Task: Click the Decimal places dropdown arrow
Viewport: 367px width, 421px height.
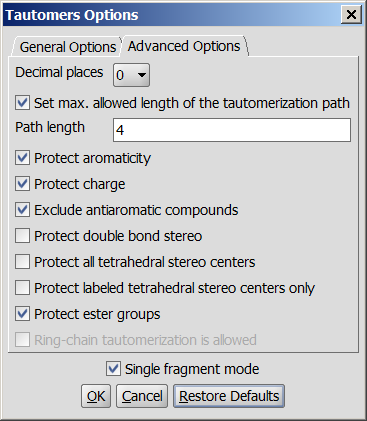Action: pos(142,75)
